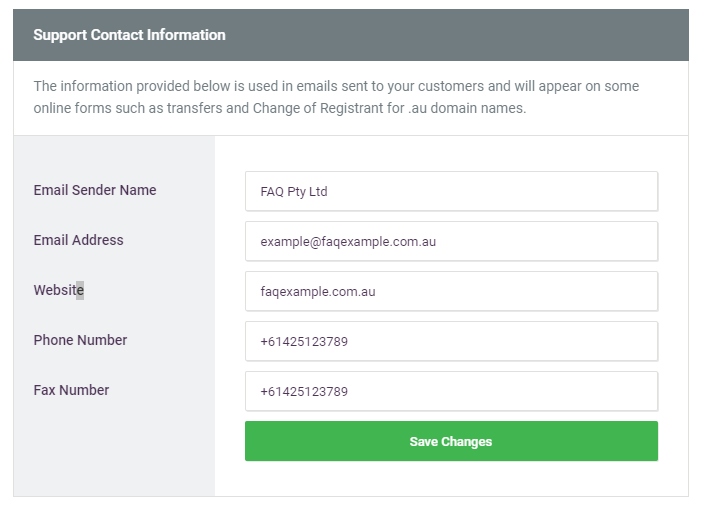Click the "Email Address" field label
Viewport: 701px width, 507px height.
pyautogui.click(x=78, y=240)
